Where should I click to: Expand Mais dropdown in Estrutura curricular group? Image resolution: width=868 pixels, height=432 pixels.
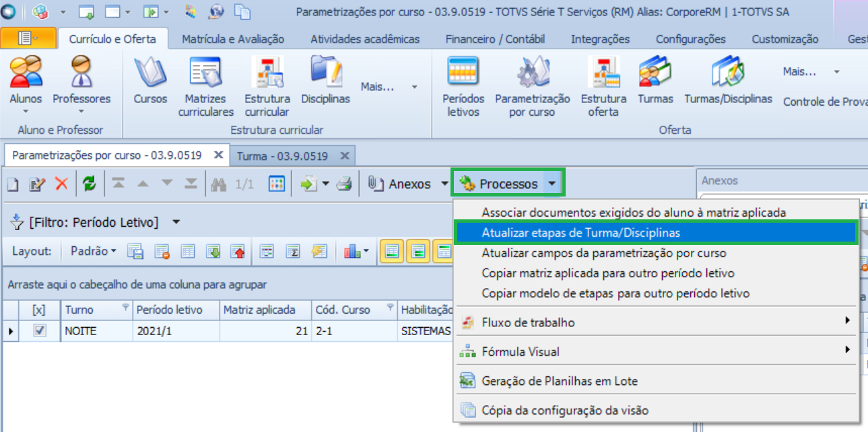(x=415, y=87)
